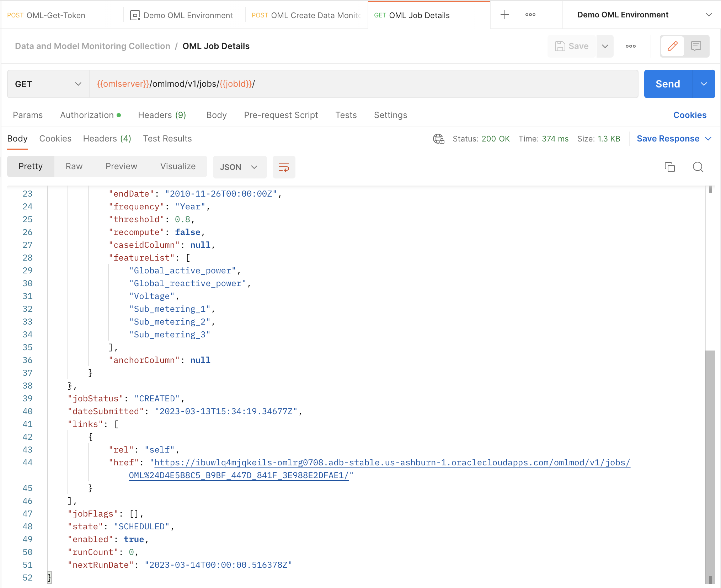Open the tabs overflow options icon
Image resolution: width=721 pixels, height=588 pixels.
coord(530,15)
